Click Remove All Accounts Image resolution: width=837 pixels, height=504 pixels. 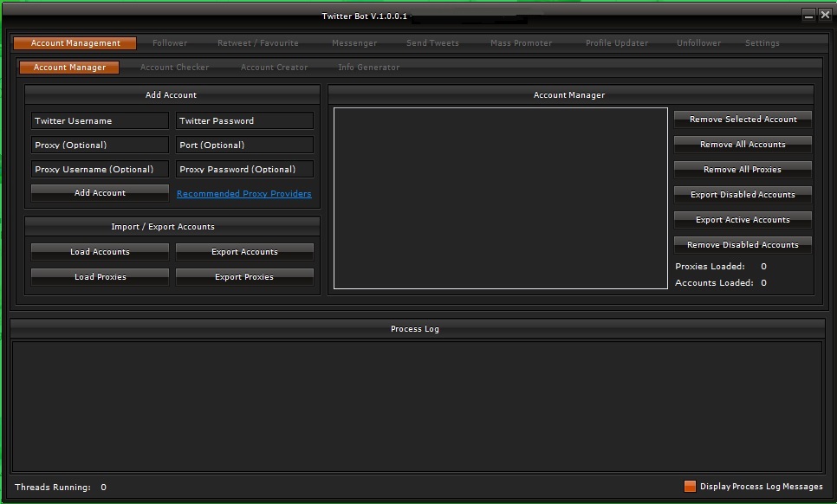point(743,145)
